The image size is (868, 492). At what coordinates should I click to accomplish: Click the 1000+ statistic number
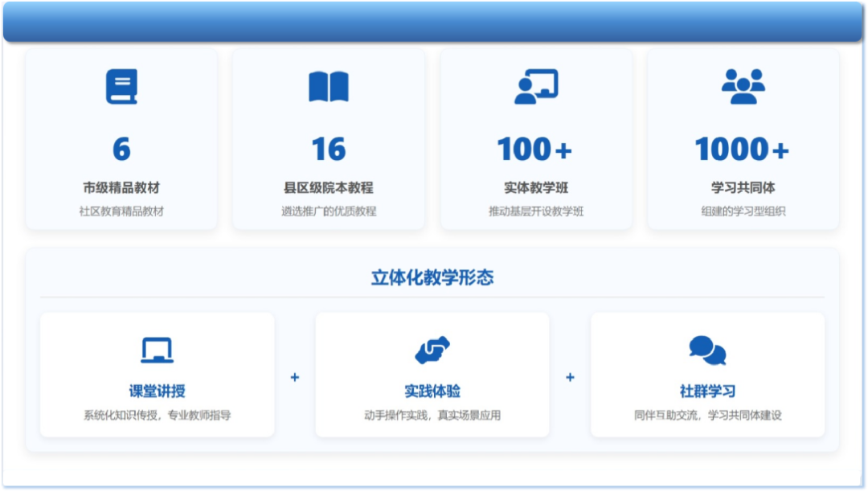point(743,150)
